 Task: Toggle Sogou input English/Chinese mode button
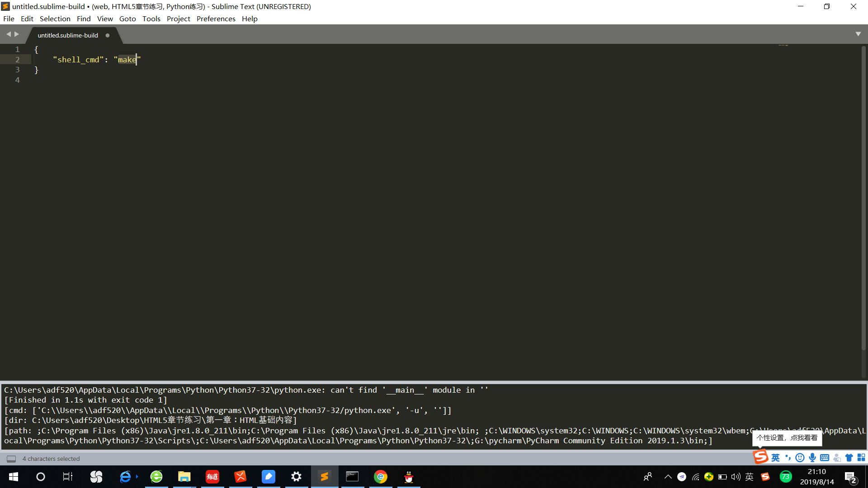click(x=775, y=458)
